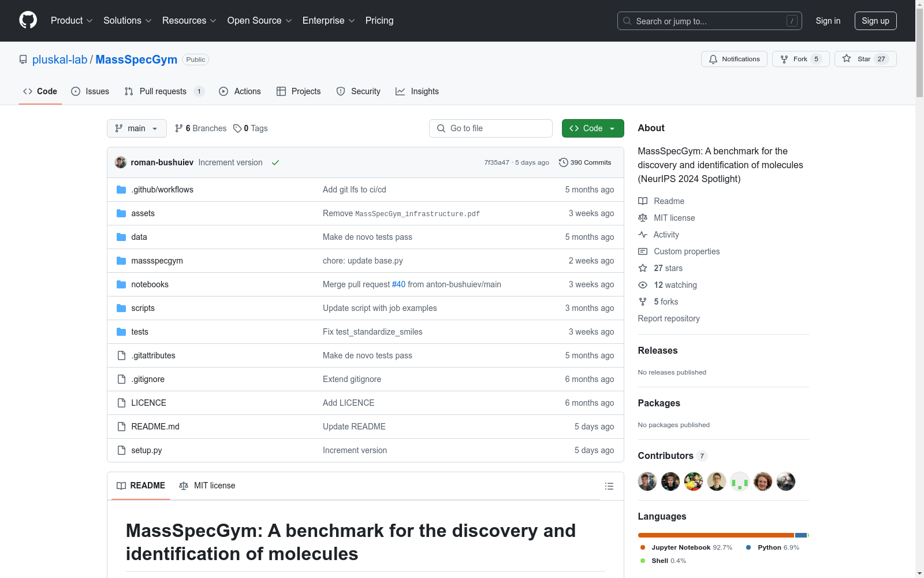The width and height of the screenshot is (924, 578).
Task: Open pull request #40 link
Action: [398, 284]
